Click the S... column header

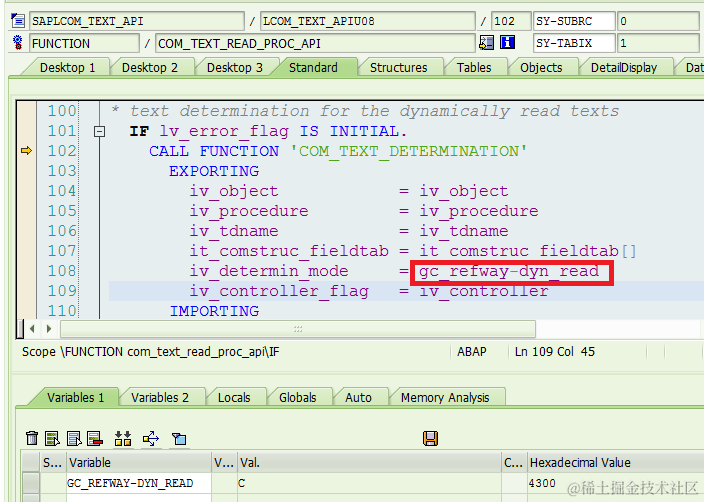click(x=53, y=462)
